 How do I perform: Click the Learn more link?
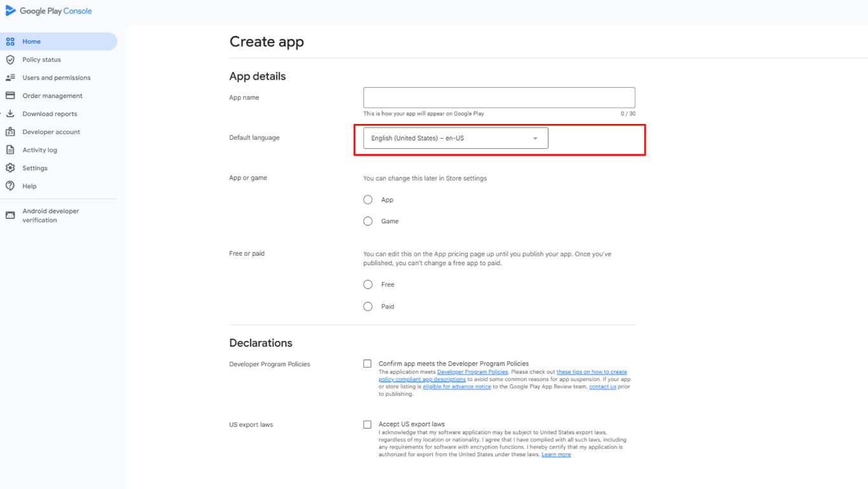556,455
